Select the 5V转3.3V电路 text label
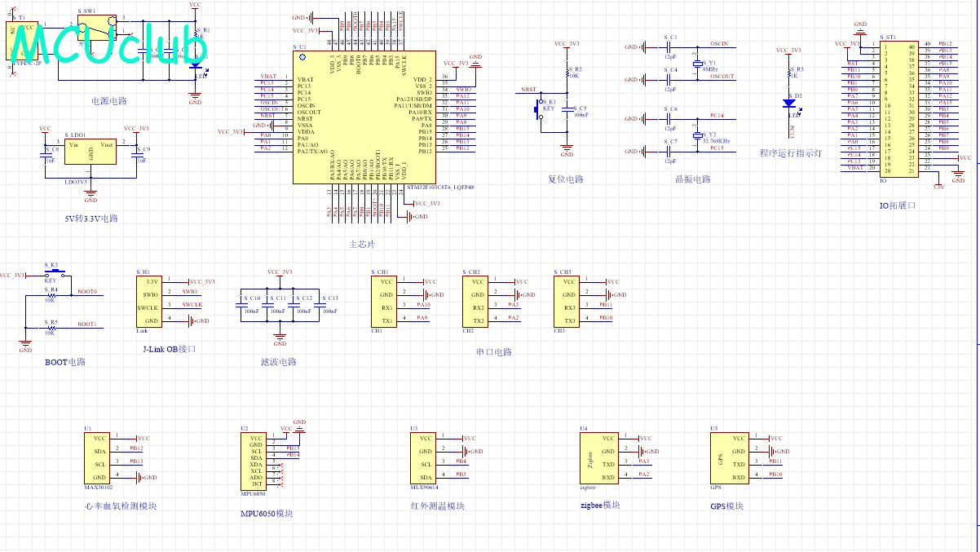980x552 pixels. (91, 219)
